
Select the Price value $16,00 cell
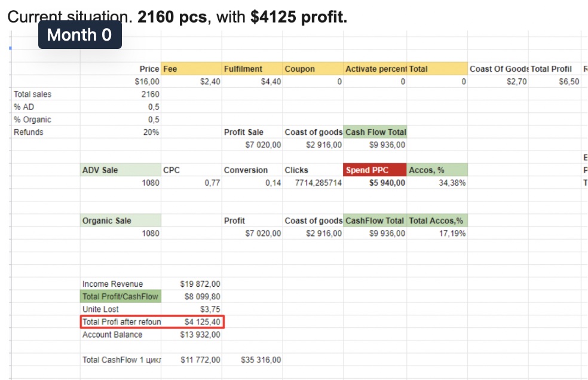click(x=121, y=82)
